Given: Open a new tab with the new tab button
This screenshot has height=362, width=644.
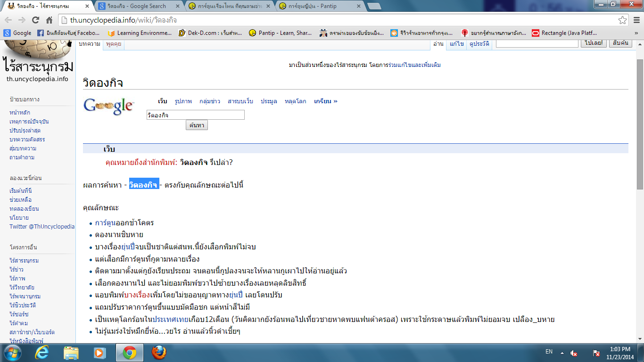Looking at the screenshot, I should click(374, 6).
